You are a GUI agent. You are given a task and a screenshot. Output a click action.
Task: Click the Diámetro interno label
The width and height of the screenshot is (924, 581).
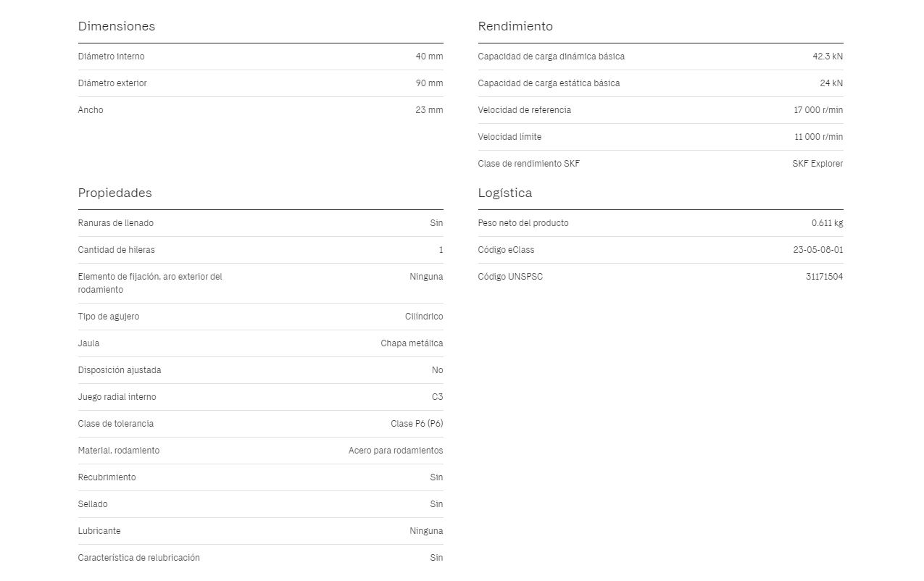point(111,57)
